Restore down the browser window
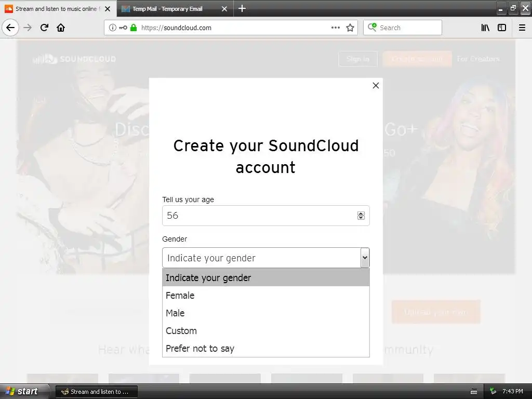This screenshot has height=399, width=532. (x=513, y=8)
